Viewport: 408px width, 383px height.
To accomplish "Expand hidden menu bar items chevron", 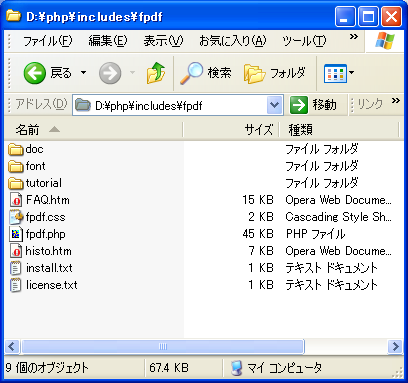I will (x=354, y=37).
